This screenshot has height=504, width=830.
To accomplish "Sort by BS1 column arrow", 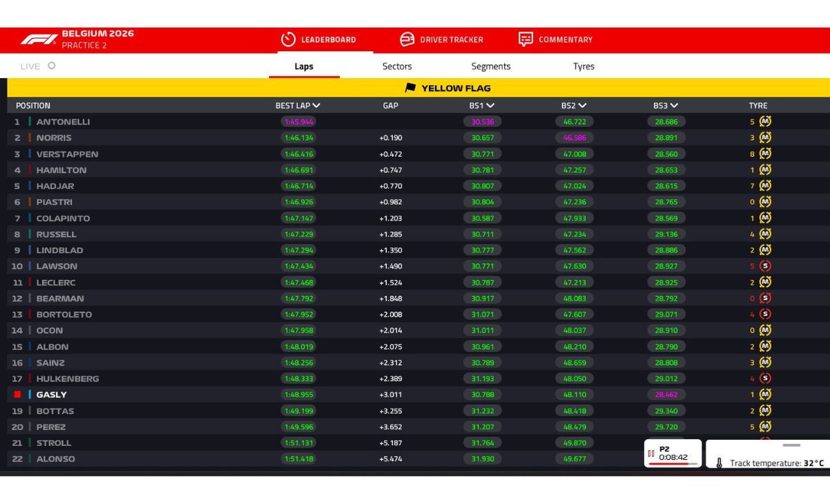I will (x=490, y=106).
